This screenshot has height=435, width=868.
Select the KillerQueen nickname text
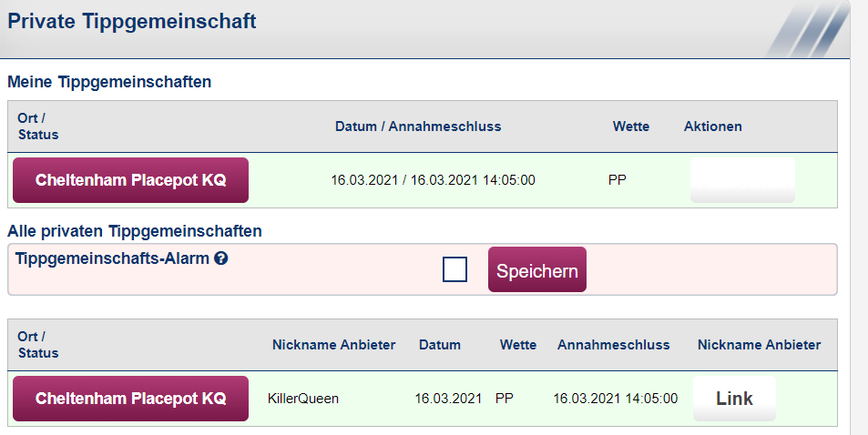[x=302, y=399]
